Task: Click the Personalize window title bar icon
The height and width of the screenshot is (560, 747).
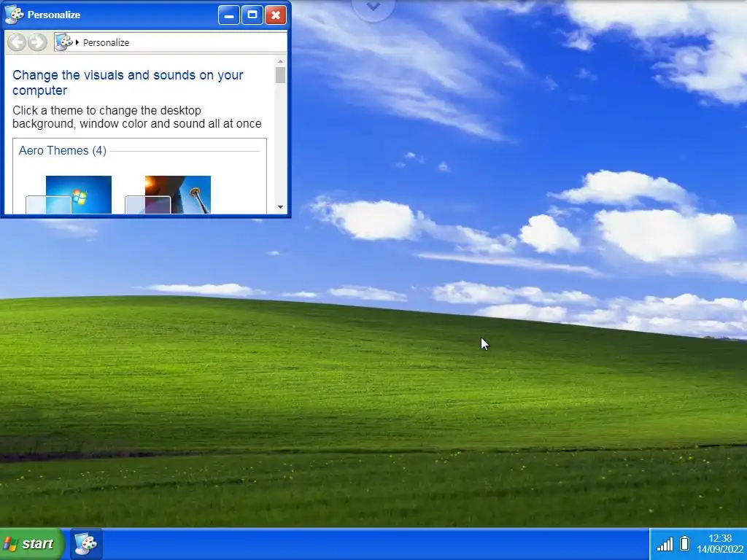Action: pos(15,15)
